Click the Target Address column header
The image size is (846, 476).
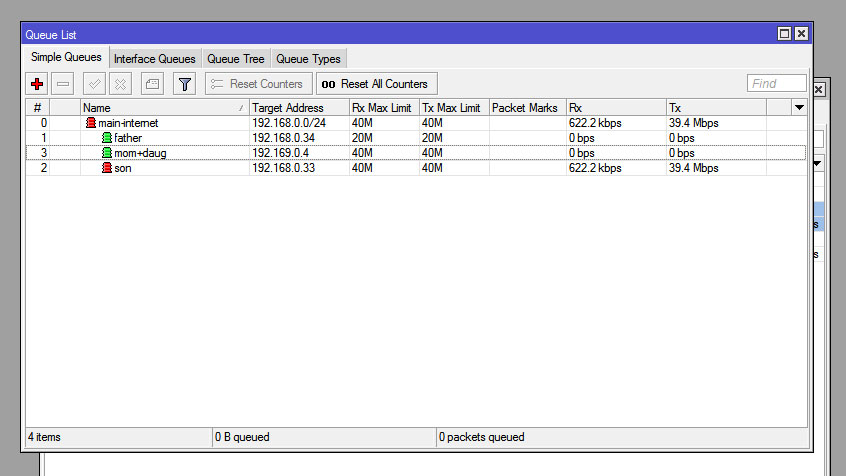coord(297,107)
